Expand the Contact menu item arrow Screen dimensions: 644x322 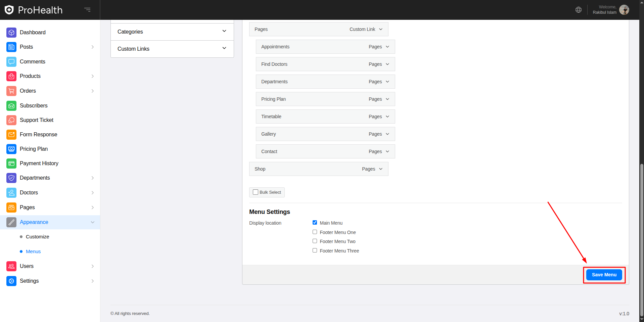[387, 151]
